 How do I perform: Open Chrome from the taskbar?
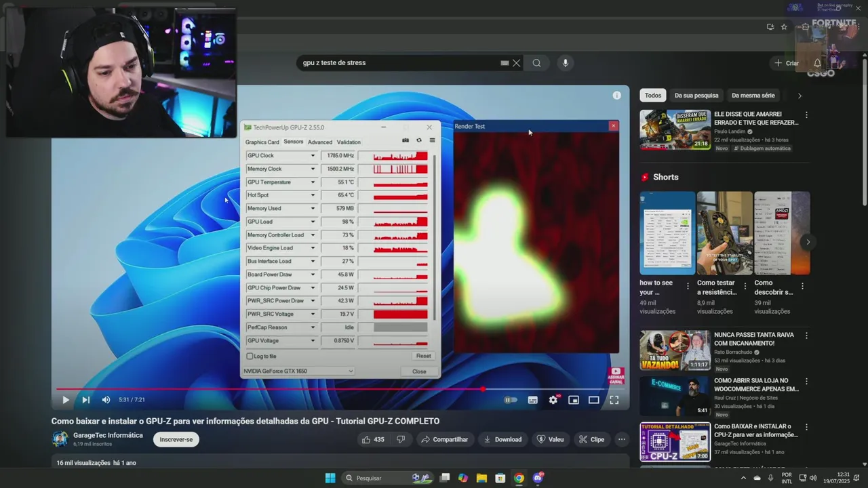pyautogui.click(x=519, y=478)
